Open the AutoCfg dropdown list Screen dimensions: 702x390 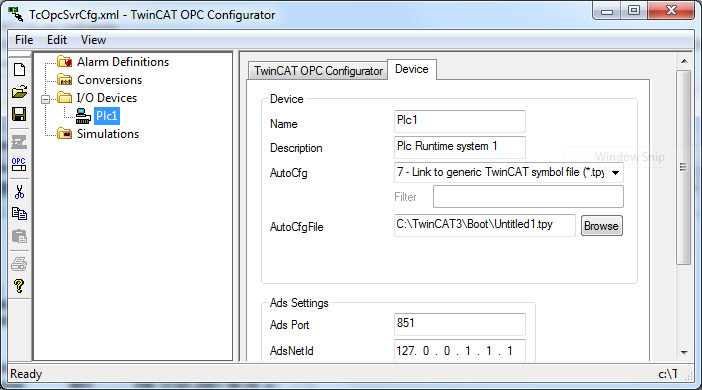616,173
